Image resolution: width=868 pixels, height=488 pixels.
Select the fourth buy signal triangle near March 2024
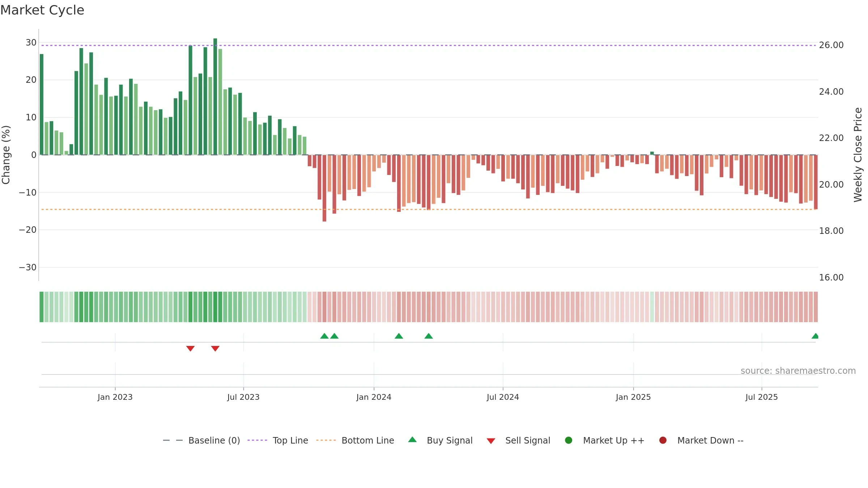pos(429,336)
